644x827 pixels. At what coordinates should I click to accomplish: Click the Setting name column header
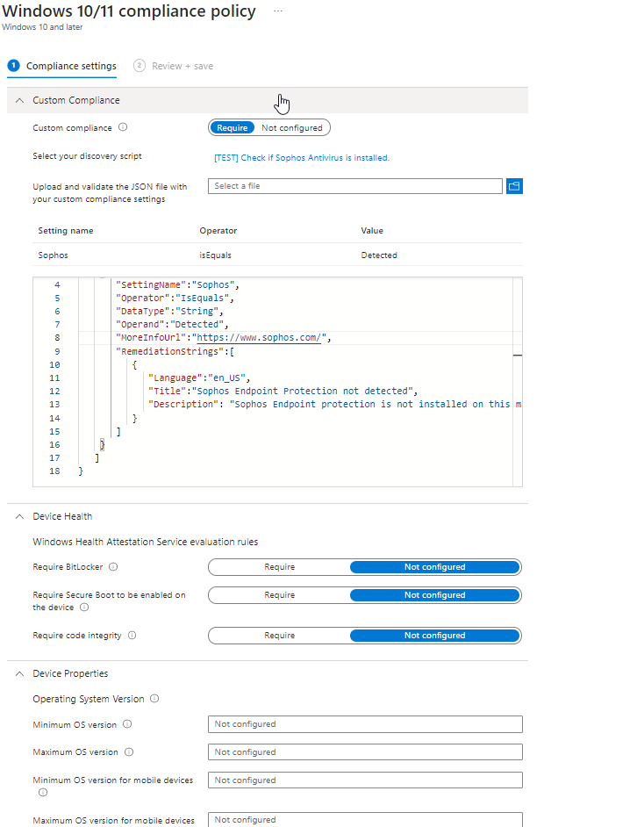click(65, 231)
